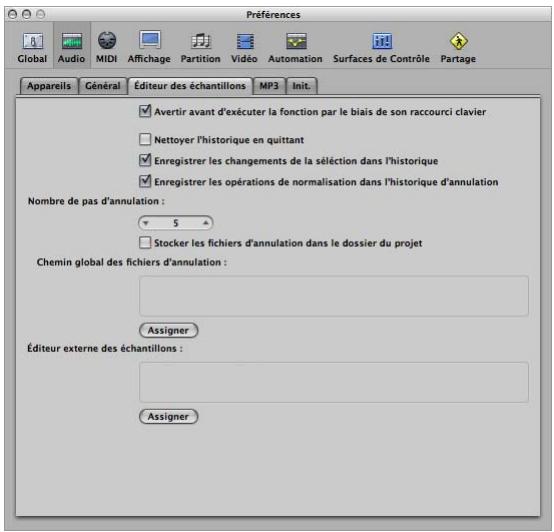Uncheck Enregistrer les opérations de normalisation
554x532 pixels.
click(145, 181)
